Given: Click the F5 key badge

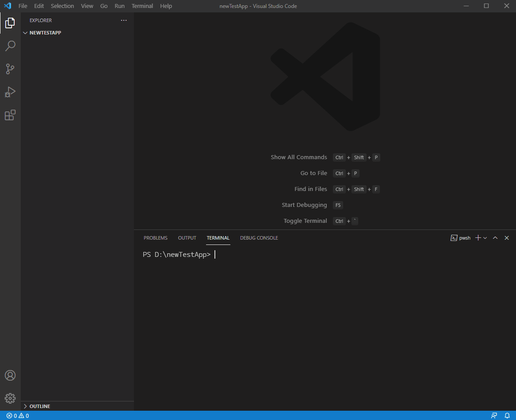Looking at the screenshot, I should point(338,206).
